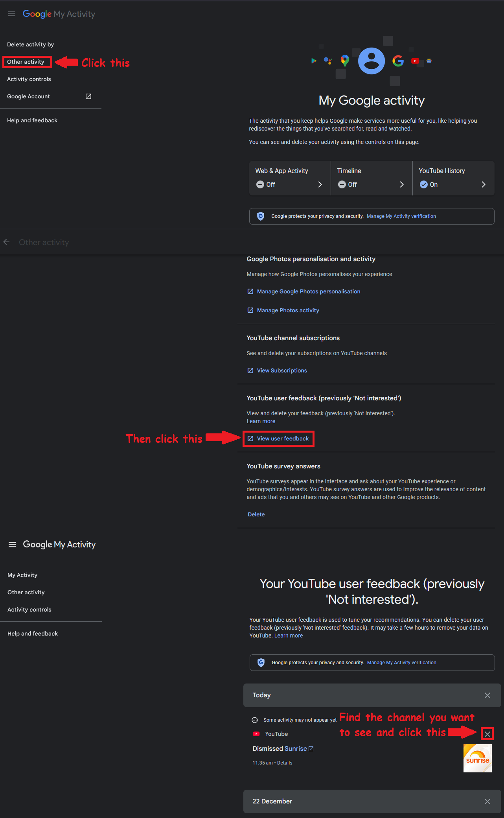Delete the 22 December activity group

[487, 801]
